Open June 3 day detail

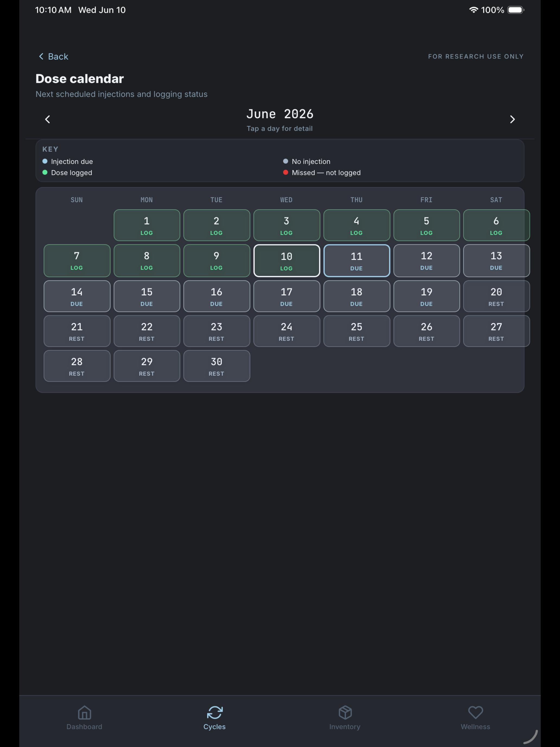coord(287,225)
